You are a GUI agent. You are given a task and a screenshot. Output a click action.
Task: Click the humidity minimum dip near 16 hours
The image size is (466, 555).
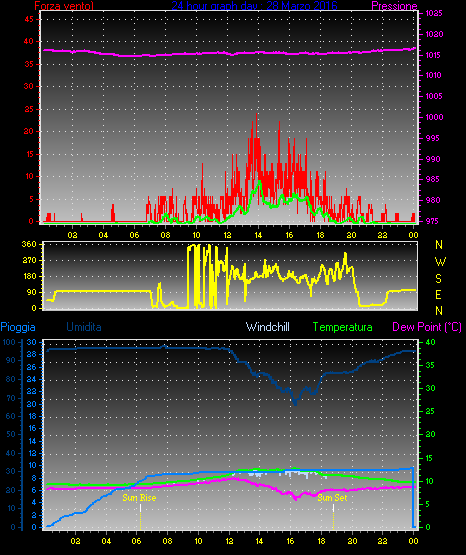pos(295,402)
